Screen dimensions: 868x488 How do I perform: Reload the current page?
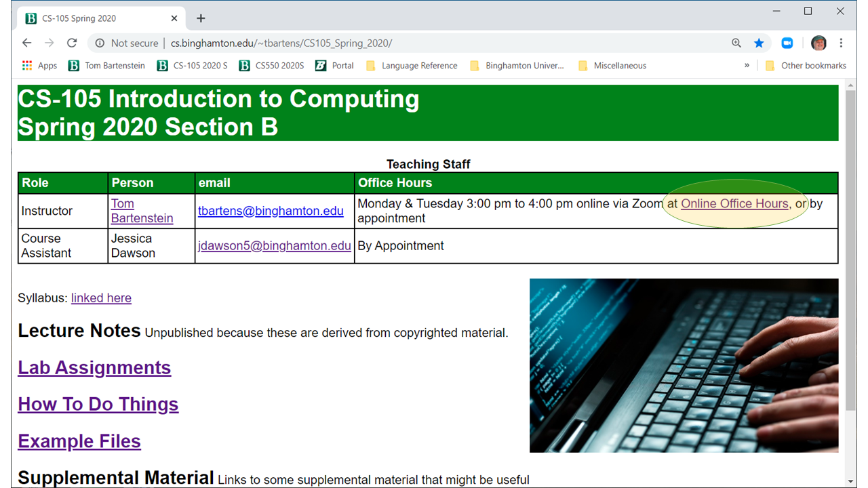(x=72, y=43)
